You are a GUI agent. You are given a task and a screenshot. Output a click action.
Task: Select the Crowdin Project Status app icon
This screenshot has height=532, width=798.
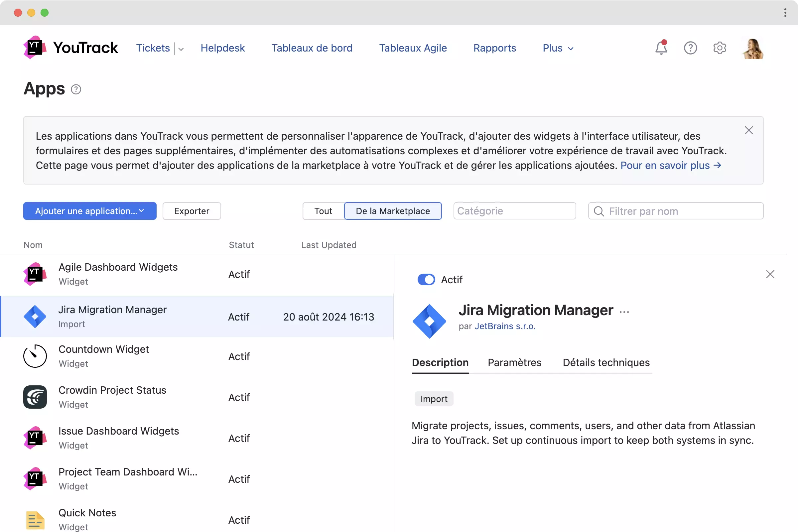[35, 397]
